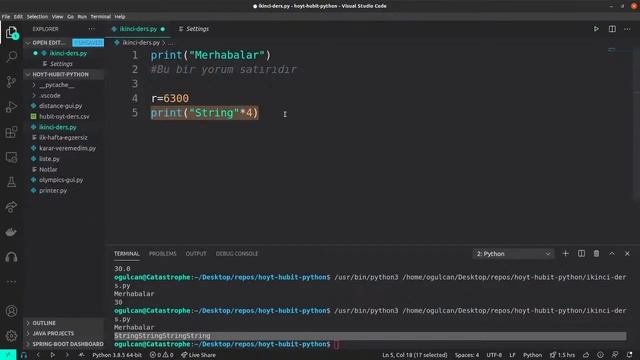Maximize the terminal panel with up chevron

point(612,253)
